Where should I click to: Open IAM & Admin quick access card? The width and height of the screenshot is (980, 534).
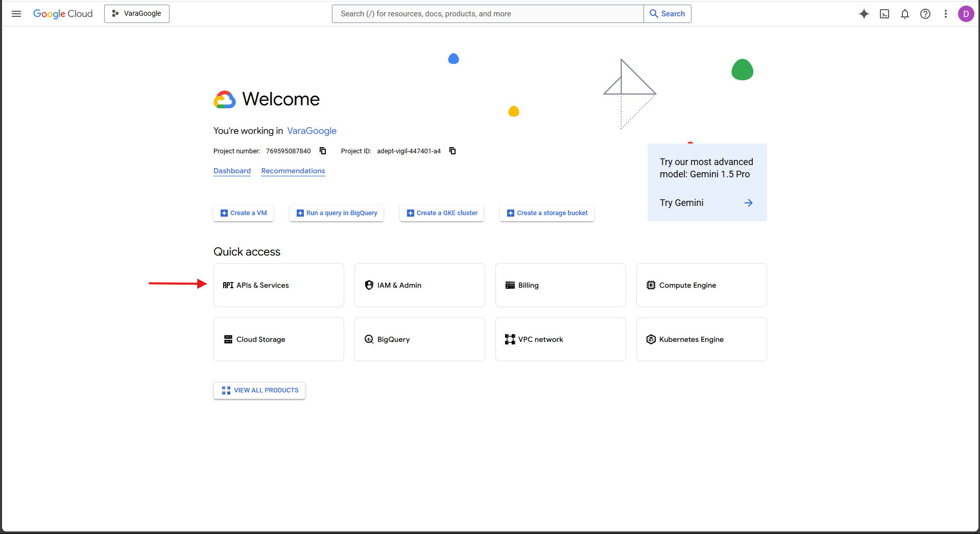pos(420,285)
